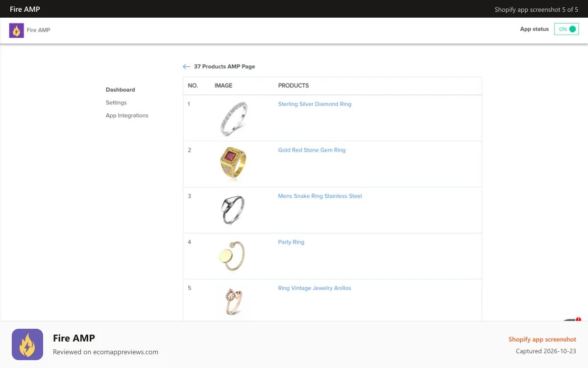Click row number 3 cell

(190, 196)
